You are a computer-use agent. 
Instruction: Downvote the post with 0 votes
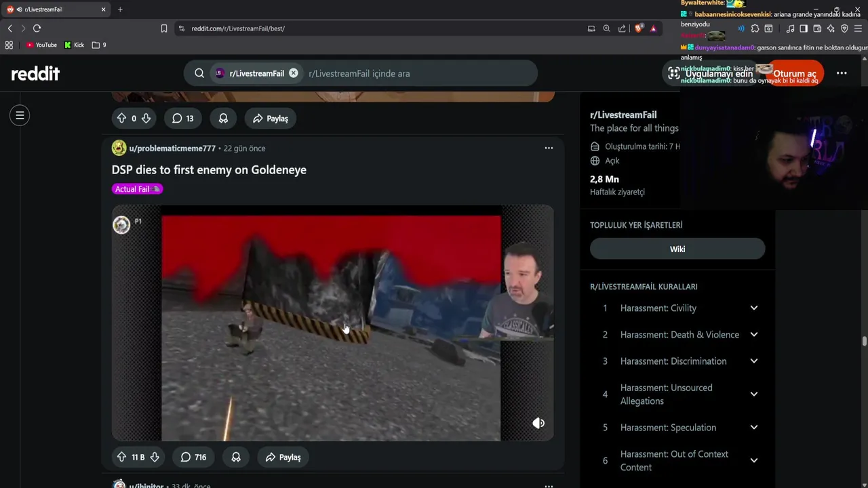(x=146, y=118)
